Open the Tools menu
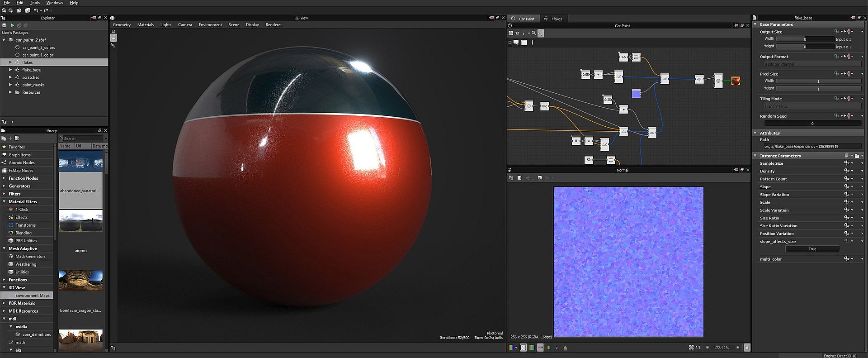The height and width of the screenshot is (358, 868). pyautogui.click(x=35, y=3)
